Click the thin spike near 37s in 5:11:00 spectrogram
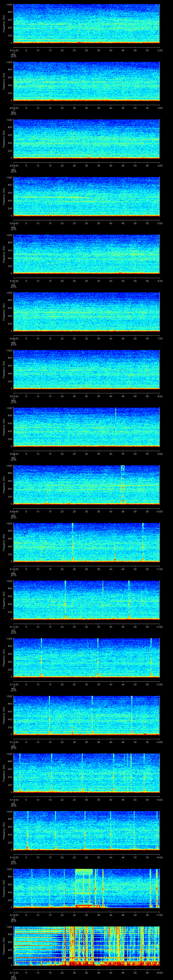Image resolution: width=173 pixels, height=980 pixels. pyautogui.click(x=103, y=600)
